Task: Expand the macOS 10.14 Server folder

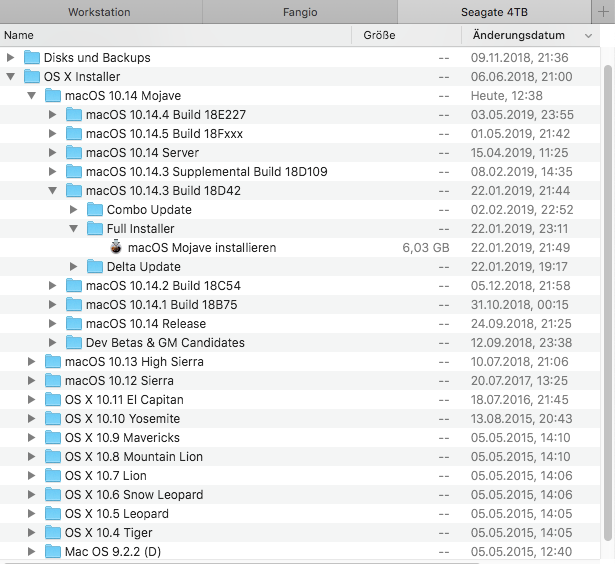Action: pyautogui.click(x=52, y=153)
